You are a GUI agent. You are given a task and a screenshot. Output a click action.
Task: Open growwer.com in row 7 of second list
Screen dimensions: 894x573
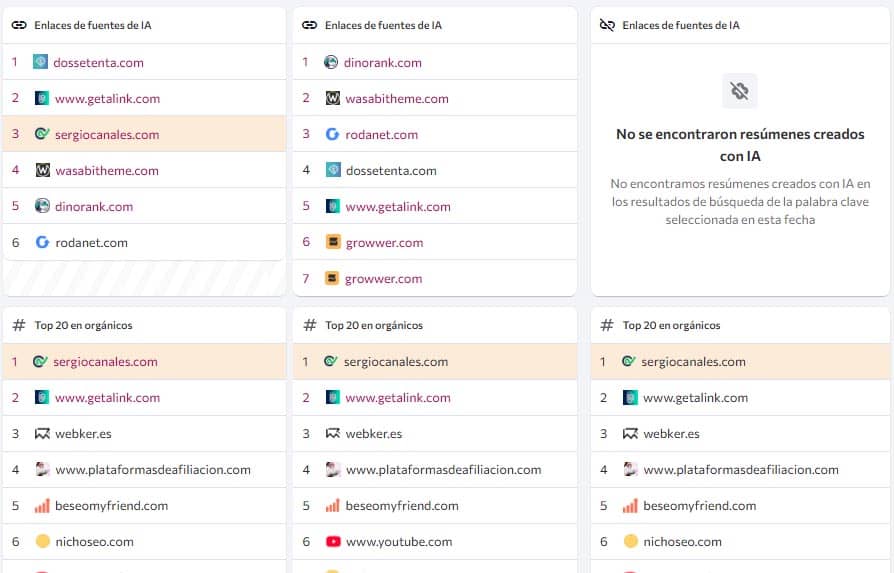coord(384,279)
